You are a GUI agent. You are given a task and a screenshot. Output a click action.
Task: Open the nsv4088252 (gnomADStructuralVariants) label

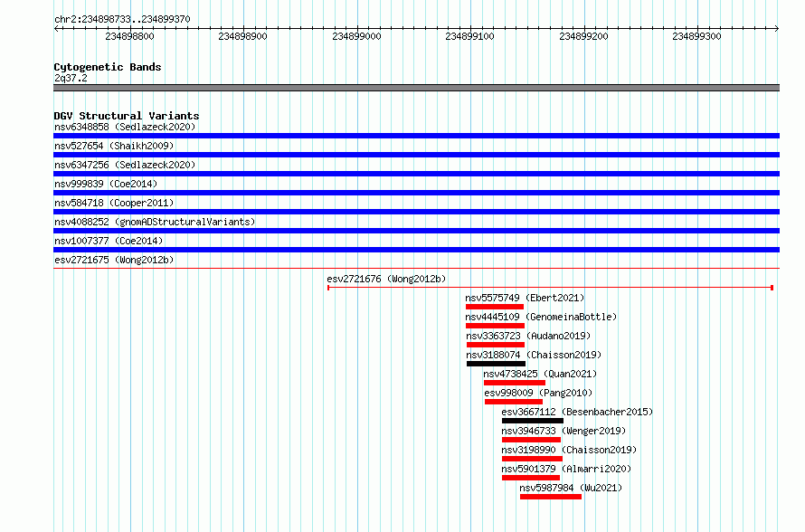point(155,222)
